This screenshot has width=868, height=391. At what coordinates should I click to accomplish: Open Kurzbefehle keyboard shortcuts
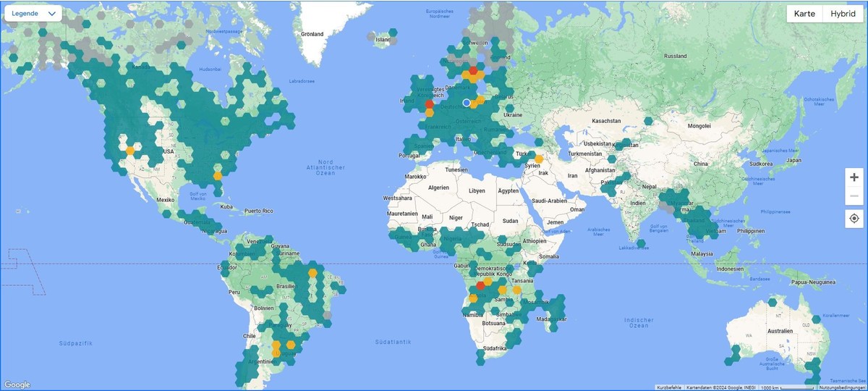click(x=669, y=387)
